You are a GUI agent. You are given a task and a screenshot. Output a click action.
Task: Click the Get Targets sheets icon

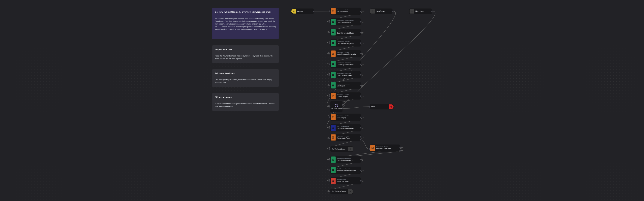[333, 85]
